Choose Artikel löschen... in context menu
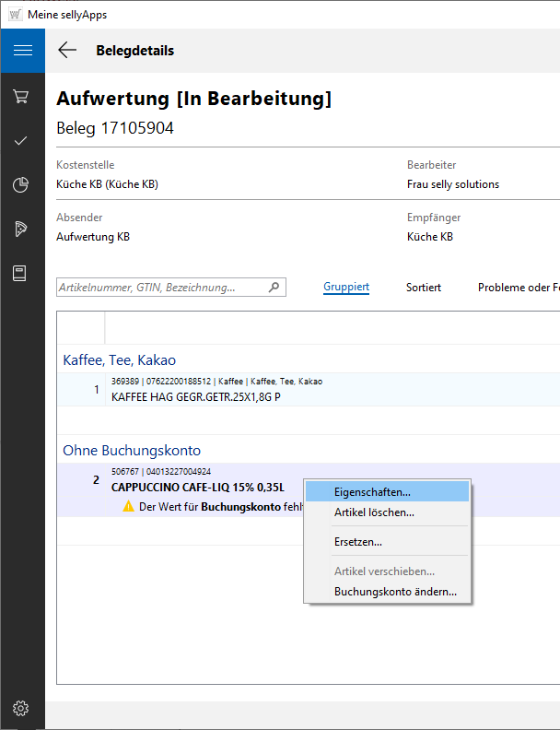The height and width of the screenshot is (730, 560). click(x=374, y=512)
